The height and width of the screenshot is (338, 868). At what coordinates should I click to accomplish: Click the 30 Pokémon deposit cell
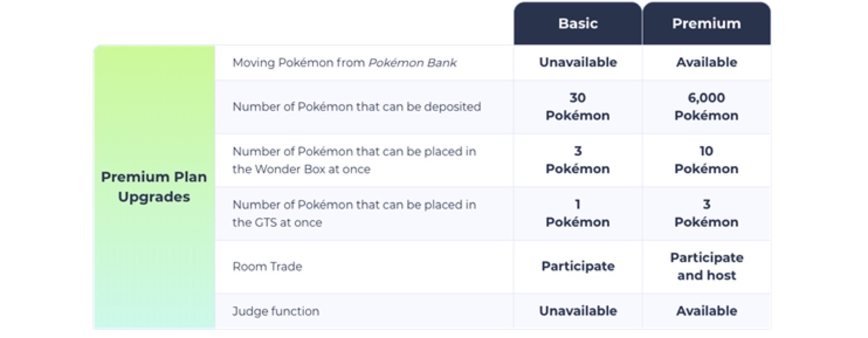tap(578, 107)
